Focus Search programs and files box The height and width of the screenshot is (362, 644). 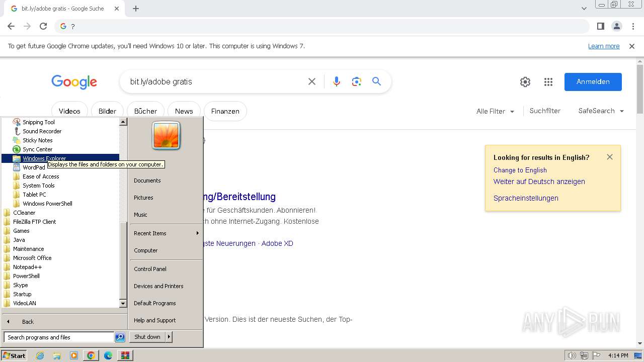[x=59, y=337]
